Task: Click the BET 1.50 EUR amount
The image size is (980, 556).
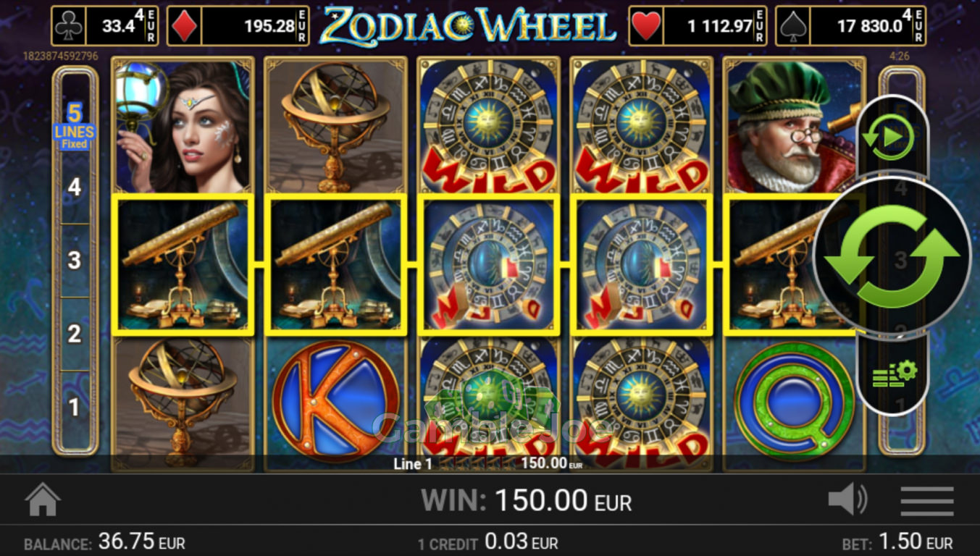Action: pos(897,542)
